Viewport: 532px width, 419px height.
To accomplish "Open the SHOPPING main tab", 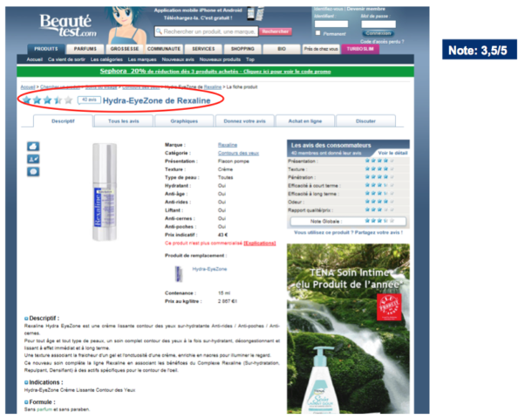I will [x=242, y=49].
